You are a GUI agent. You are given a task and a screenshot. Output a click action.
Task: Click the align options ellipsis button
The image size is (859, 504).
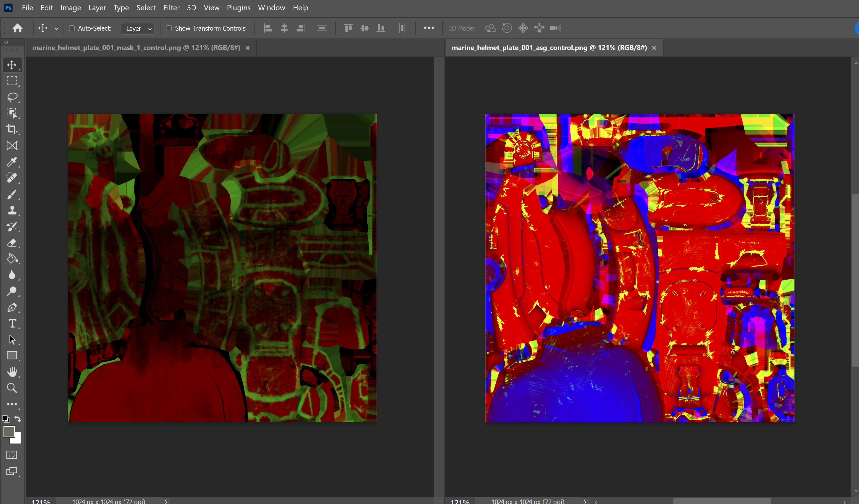pyautogui.click(x=429, y=28)
